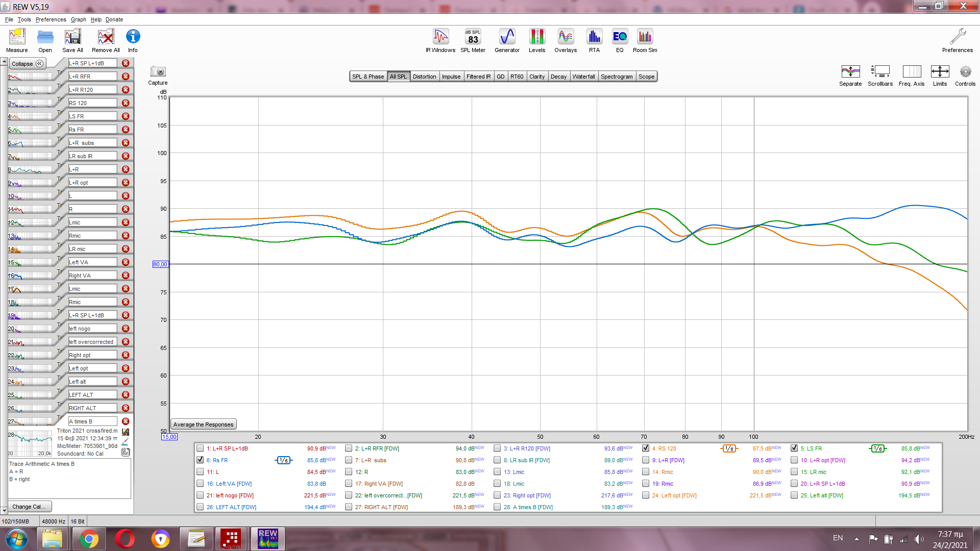Click the Trace Arithmetic notes area
Image resolution: width=980 pixels, height=551 pixels.
coord(69,479)
